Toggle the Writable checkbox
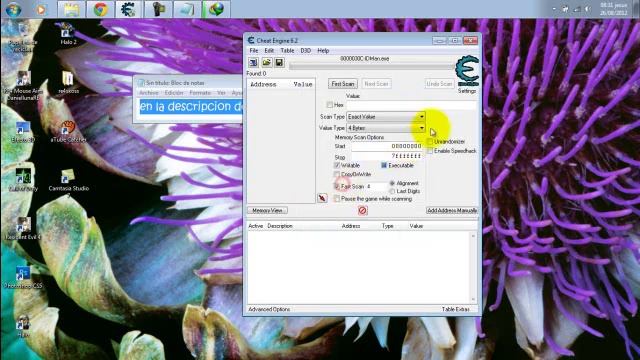Image resolution: width=640 pixels, height=360 pixels. pos(337,165)
